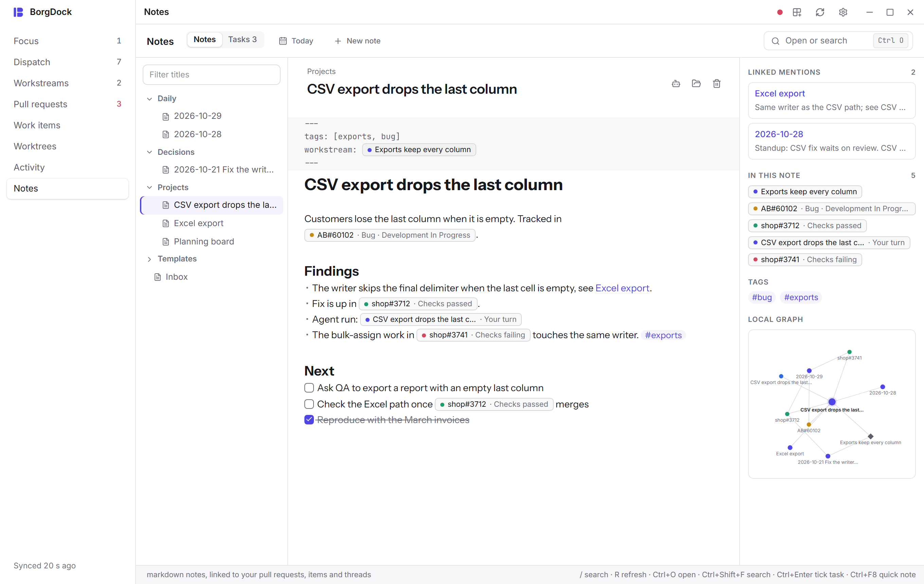Click the calendar icon next to Today

tap(283, 41)
